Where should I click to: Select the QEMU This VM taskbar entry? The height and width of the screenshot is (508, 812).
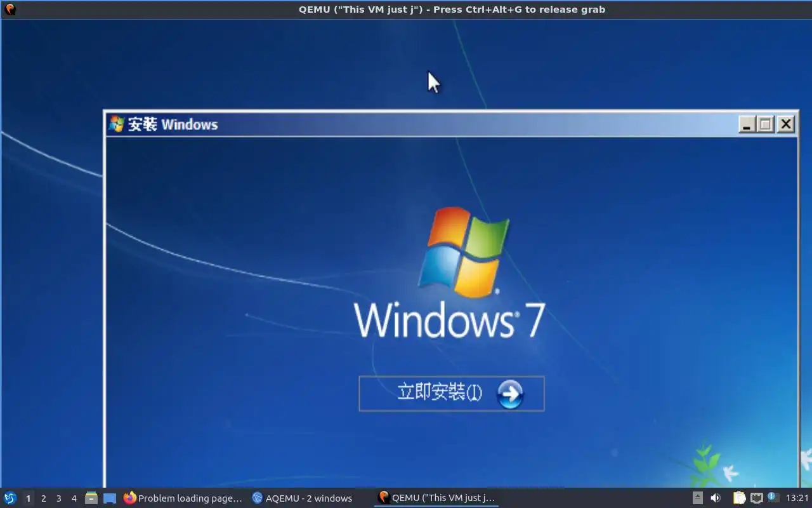click(436, 498)
